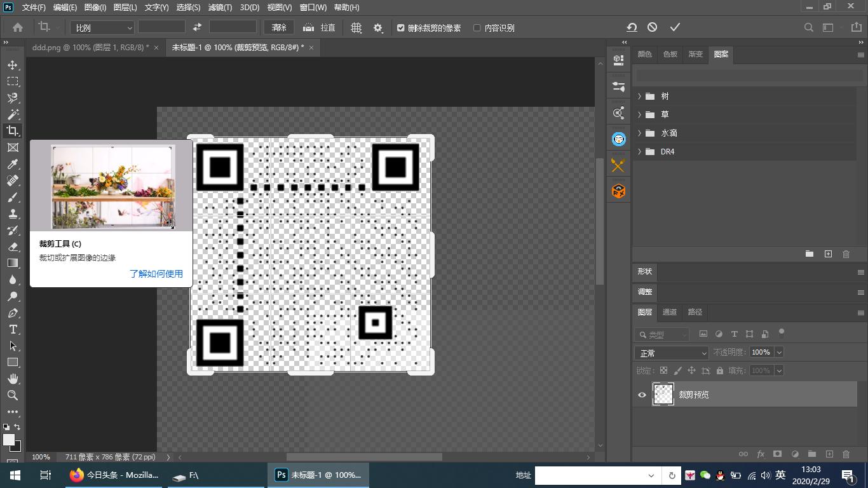
Task: Open the 滤镜(T) menu
Action: 220,8
